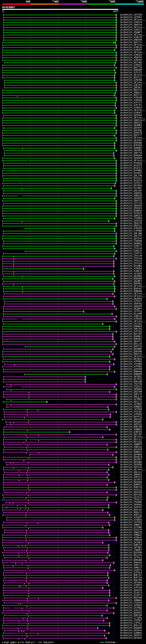Click the green bar for UniRef100_Q6ZBG4
Image resolution: width=146 pixels, height=644 pixels.
[56, 299]
